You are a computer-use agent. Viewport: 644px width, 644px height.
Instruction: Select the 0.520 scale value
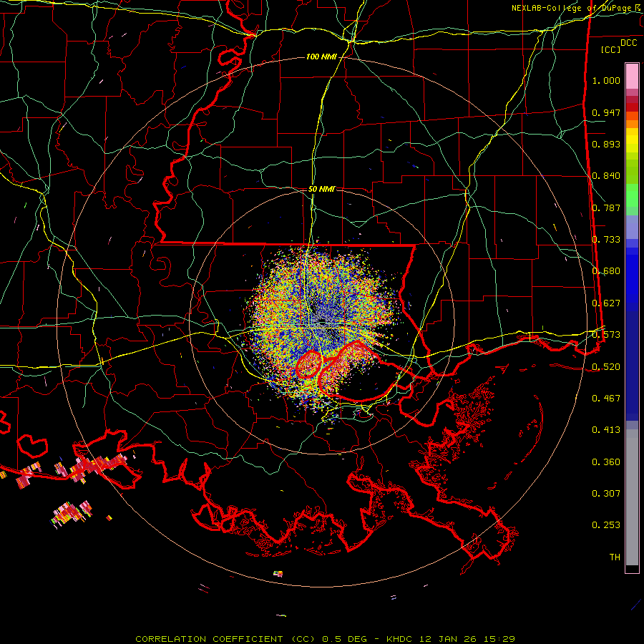[x=606, y=366]
